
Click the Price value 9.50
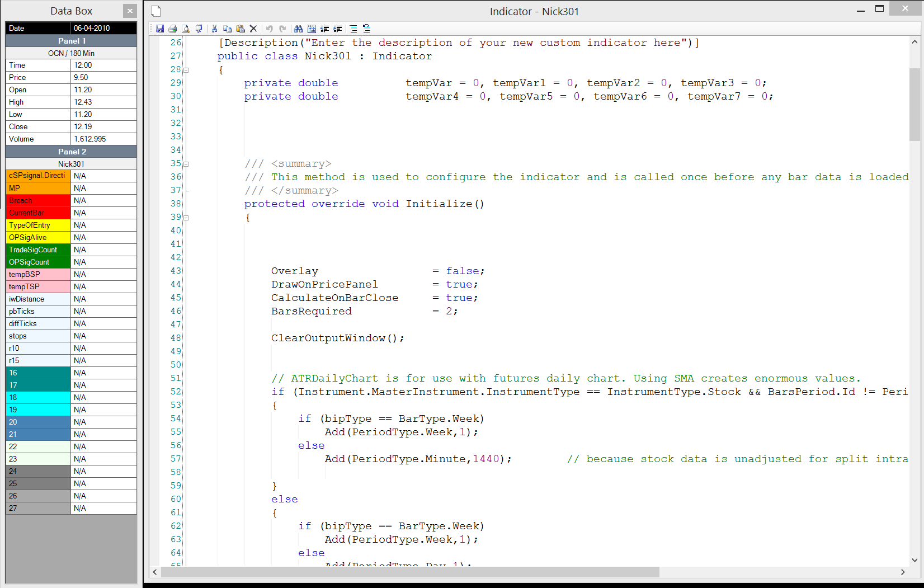(81, 77)
